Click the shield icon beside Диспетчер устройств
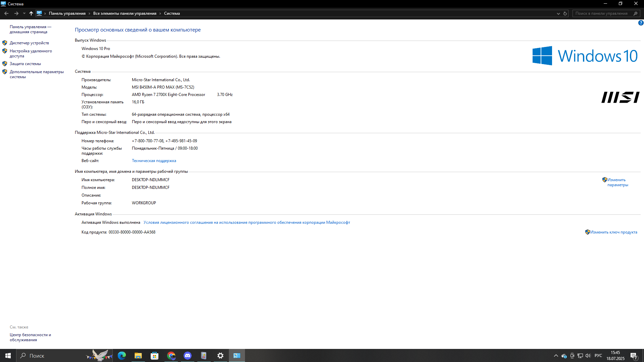This screenshot has width=644, height=362. pos(5,43)
